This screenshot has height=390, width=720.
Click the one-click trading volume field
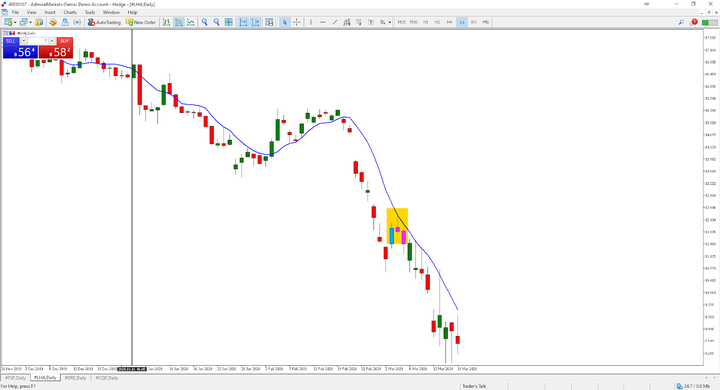click(x=38, y=41)
